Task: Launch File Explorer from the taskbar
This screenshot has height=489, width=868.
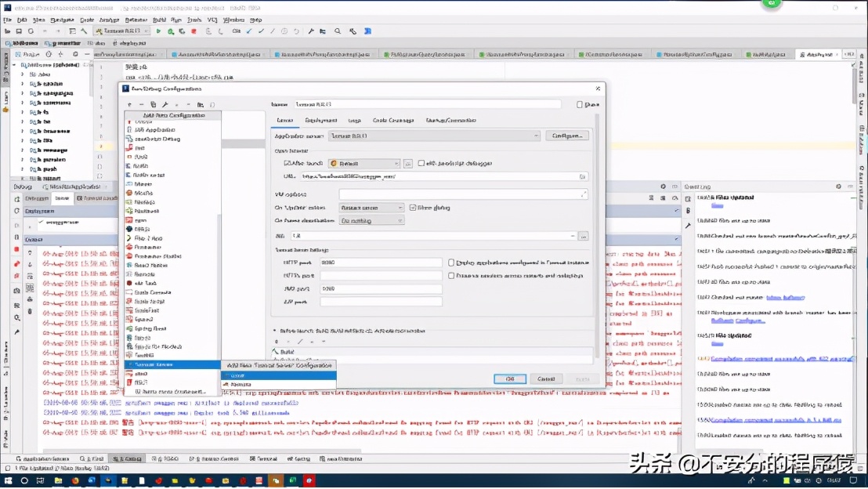Action: [57, 480]
